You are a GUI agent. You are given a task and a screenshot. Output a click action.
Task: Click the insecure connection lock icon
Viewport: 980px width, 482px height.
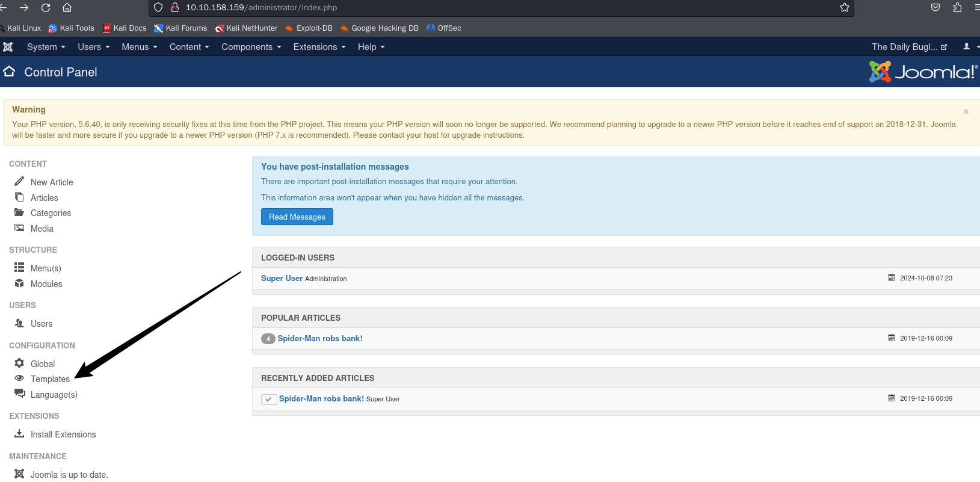(175, 8)
